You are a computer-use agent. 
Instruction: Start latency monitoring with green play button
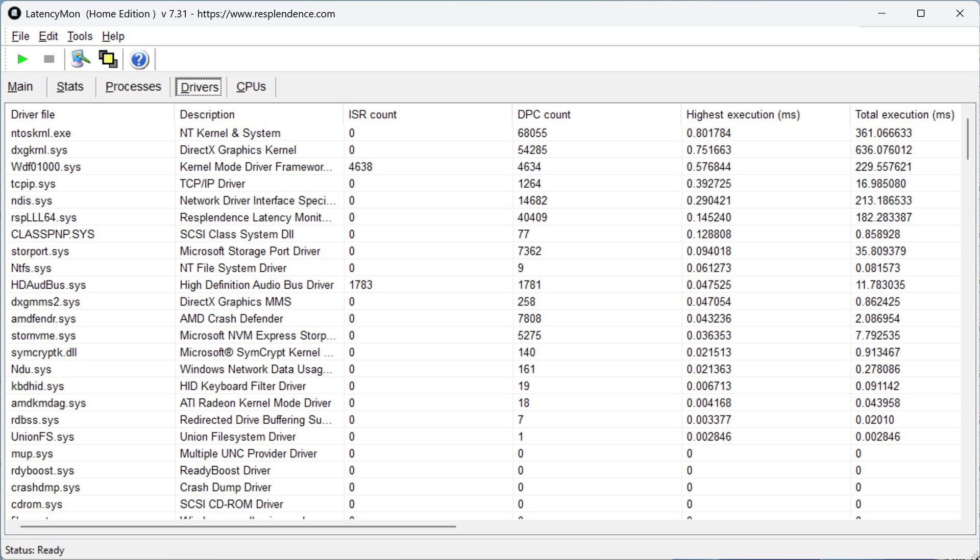22,59
